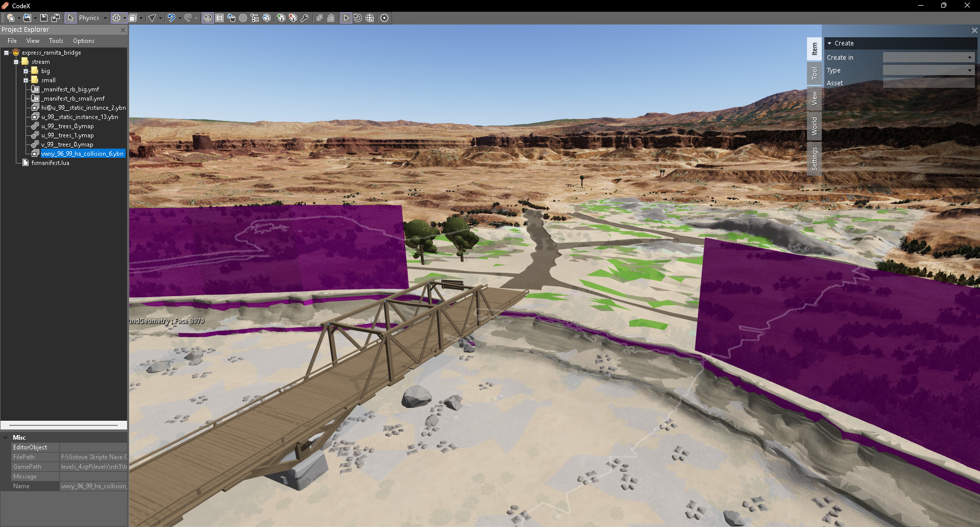This screenshot has width=980, height=527.
Task: Click the horizontal scrollbar under project tree
Action: pos(64,425)
